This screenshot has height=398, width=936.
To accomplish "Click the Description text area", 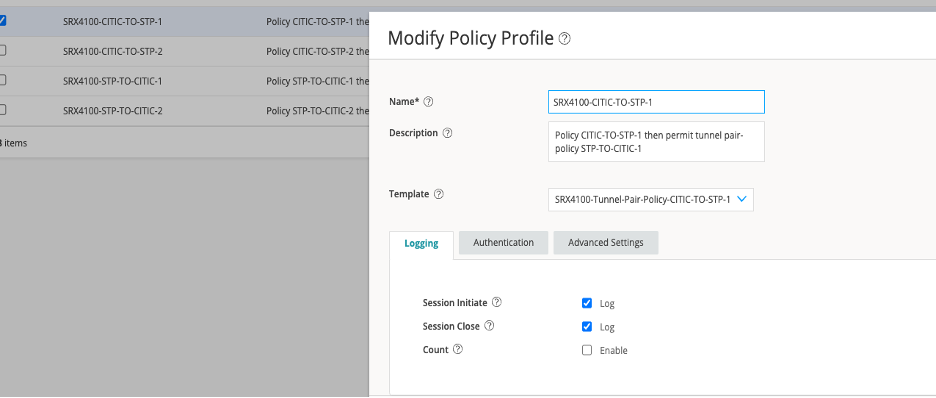I will coord(656,141).
